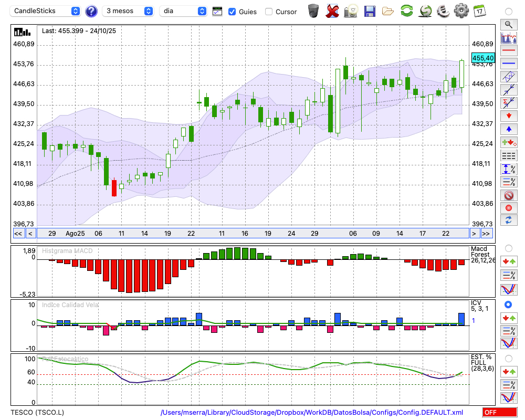Click the >> fast-forward scroll button
This screenshot has height=420, width=525.
coord(486,233)
